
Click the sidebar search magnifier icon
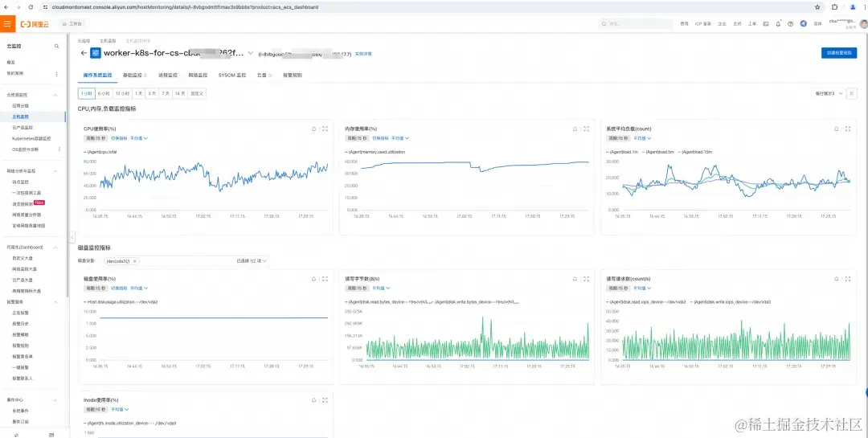click(56, 46)
